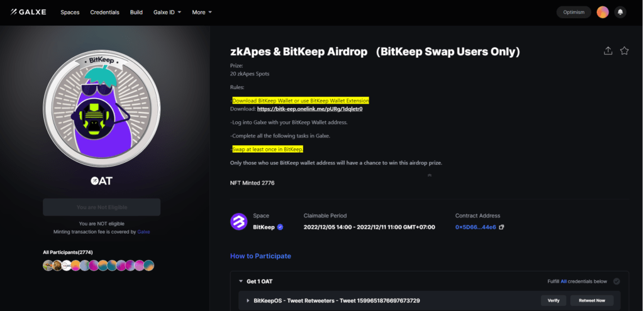The image size is (644, 311).
Task: Open the More dropdown menu
Action: [x=202, y=12]
